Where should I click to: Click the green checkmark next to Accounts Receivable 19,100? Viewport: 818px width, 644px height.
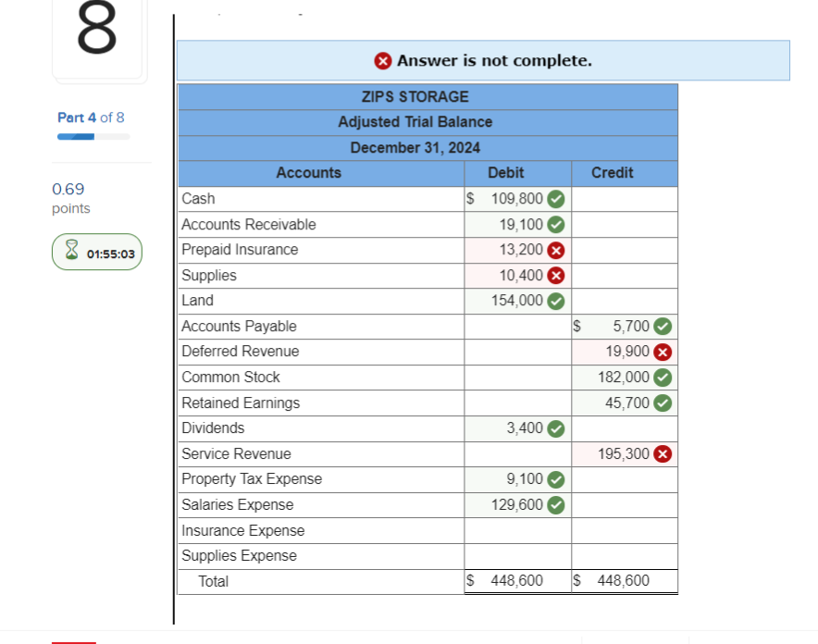[x=556, y=225]
